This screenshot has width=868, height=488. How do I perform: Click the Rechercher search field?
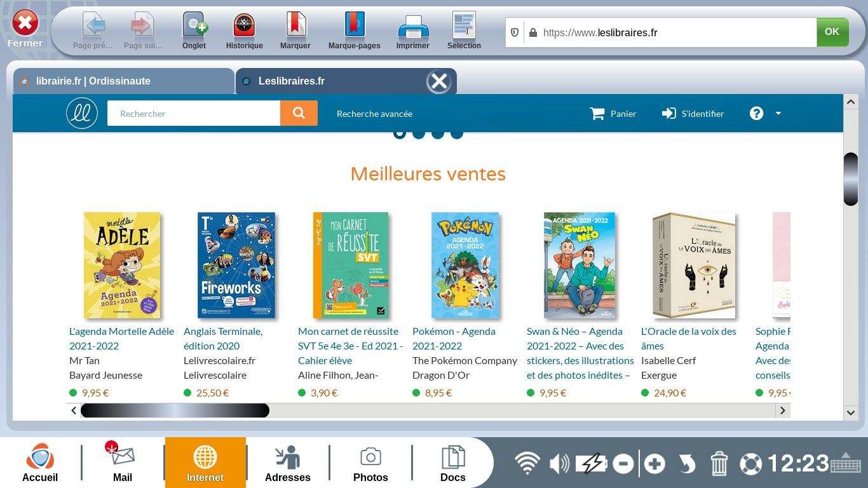tap(194, 113)
